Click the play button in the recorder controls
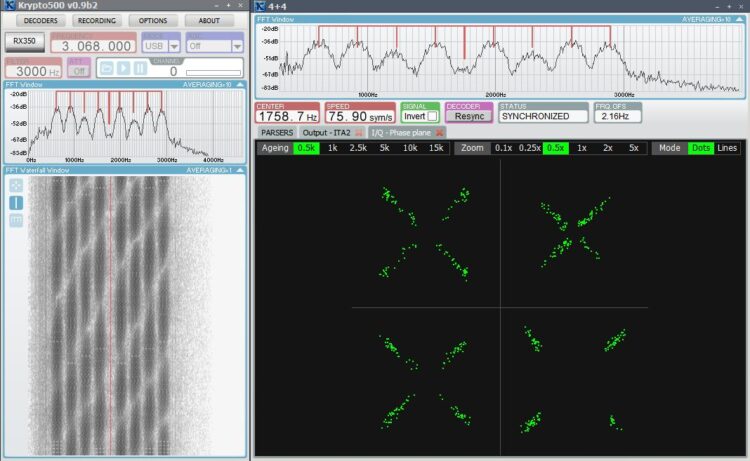Viewport: 750px width, 461px height. coord(122,68)
